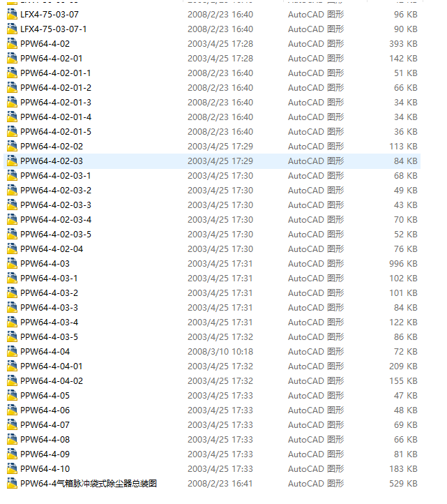The height and width of the screenshot is (504, 447).
Task: Click the icon of PPW64-4-02-01-2
Action: [x=12, y=88]
